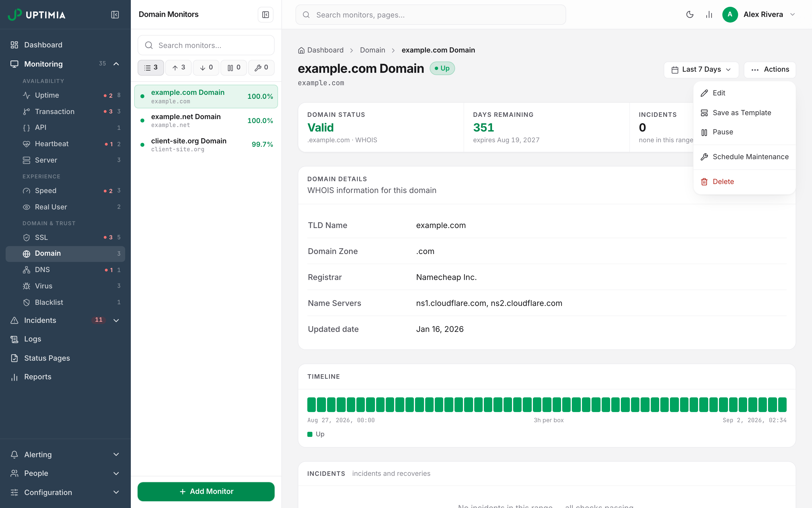Image resolution: width=812 pixels, height=508 pixels.
Task: Click the Alex Rivera avatar
Action: coord(730,14)
